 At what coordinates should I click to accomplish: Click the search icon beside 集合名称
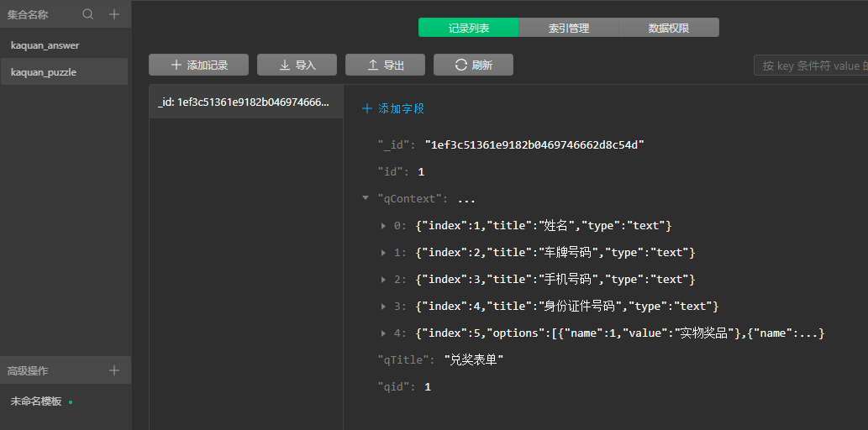[x=88, y=14]
